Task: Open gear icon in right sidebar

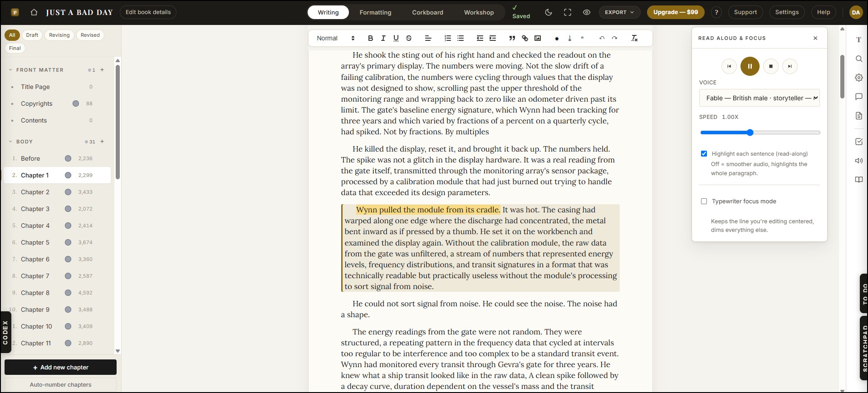Action: click(x=858, y=78)
